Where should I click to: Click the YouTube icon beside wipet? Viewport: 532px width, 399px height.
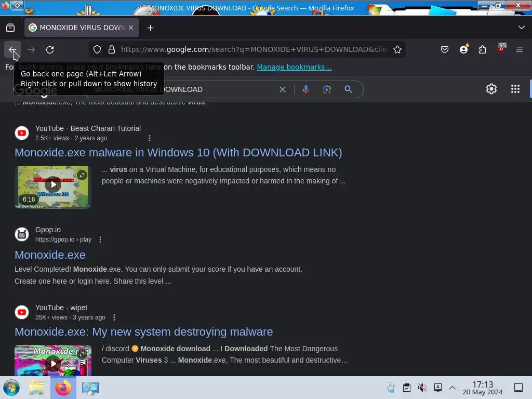click(x=22, y=312)
